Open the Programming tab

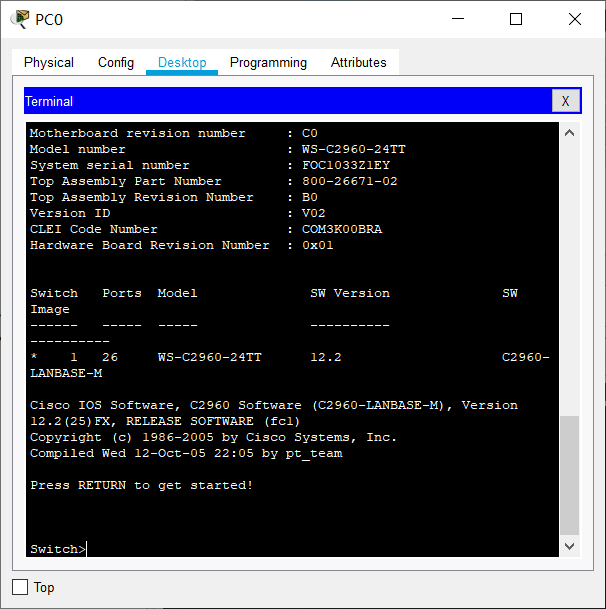coord(268,63)
